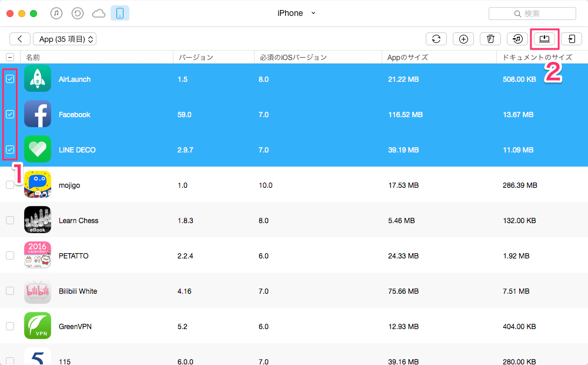588x365 pixels.
Task: Uncheck the LINE DECO checkbox
Action: 10,150
